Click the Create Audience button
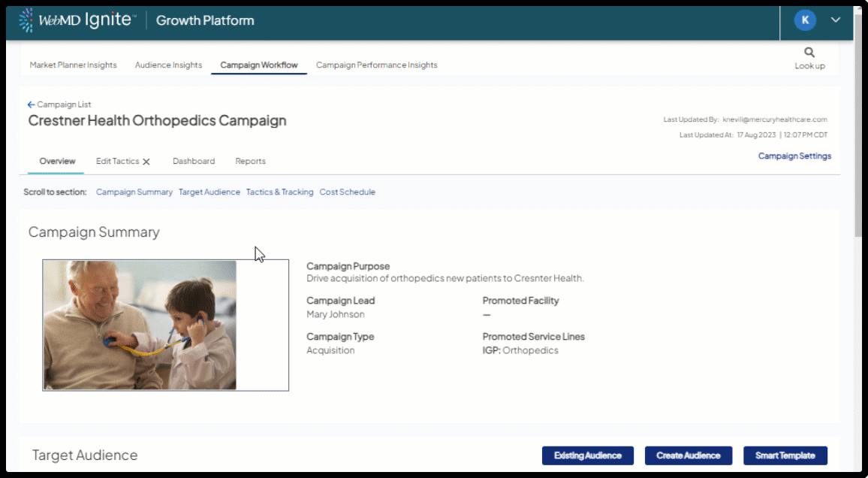This screenshot has height=478, width=868. pyautogui.click(x=688, y=455)
